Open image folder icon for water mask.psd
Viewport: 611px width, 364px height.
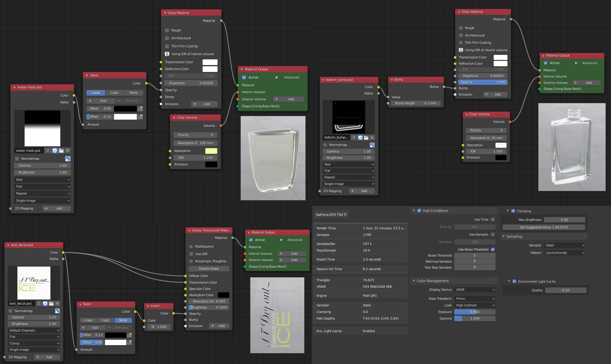pyautogui.click(x=61, y=151)
